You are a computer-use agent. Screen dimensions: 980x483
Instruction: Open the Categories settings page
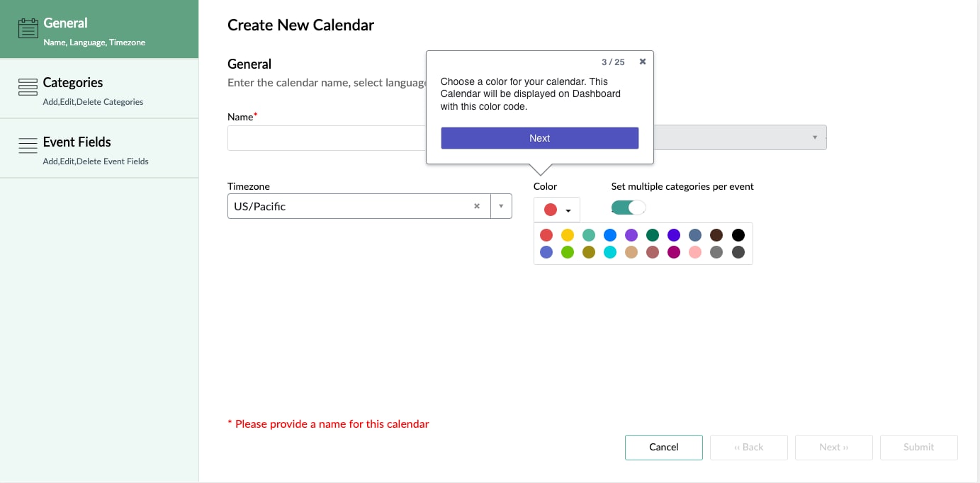[x=74, y=82]
